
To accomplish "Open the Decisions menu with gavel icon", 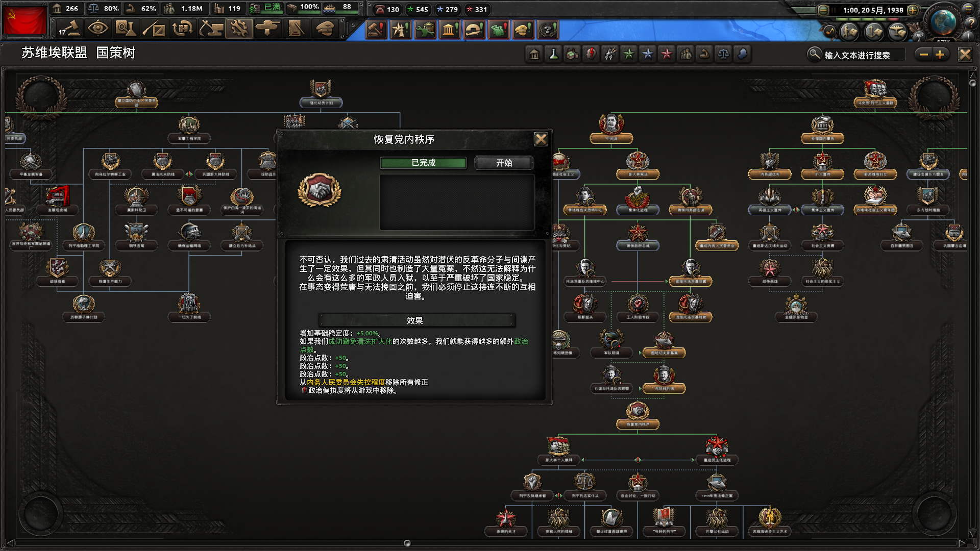I will point(69,29).
